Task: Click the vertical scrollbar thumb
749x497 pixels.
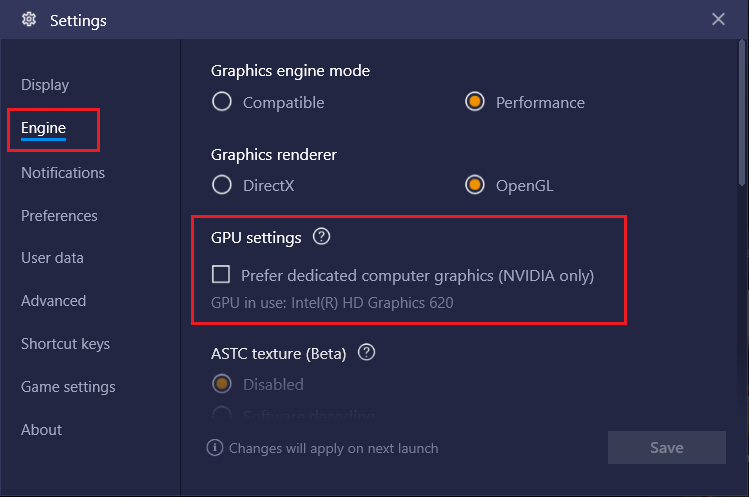Action: (742, 113)
